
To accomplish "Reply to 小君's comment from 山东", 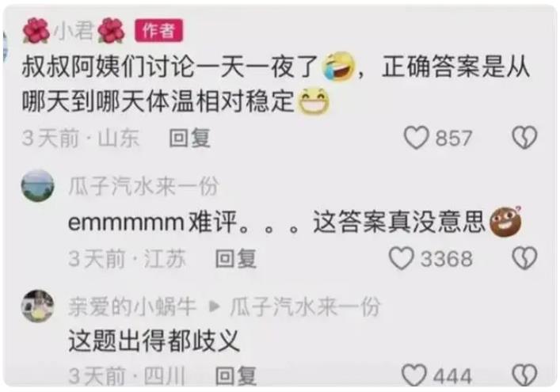I will (x=189, y=138).
